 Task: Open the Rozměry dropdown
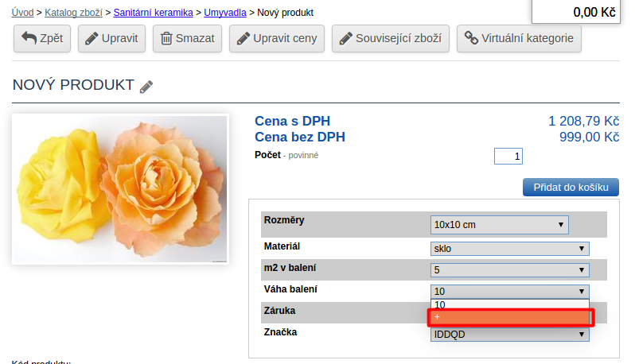coord(499,225)
